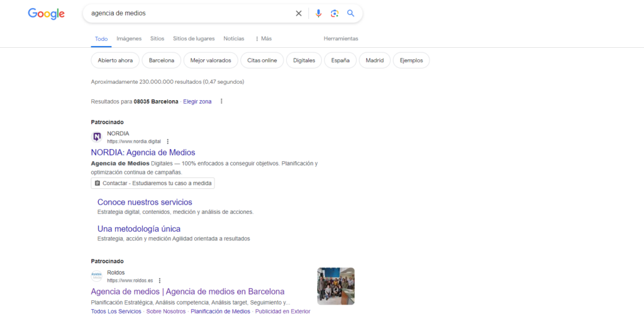Apply the Mejor valorados filter chip
The image size is (644, 321).
pos(211,60)
